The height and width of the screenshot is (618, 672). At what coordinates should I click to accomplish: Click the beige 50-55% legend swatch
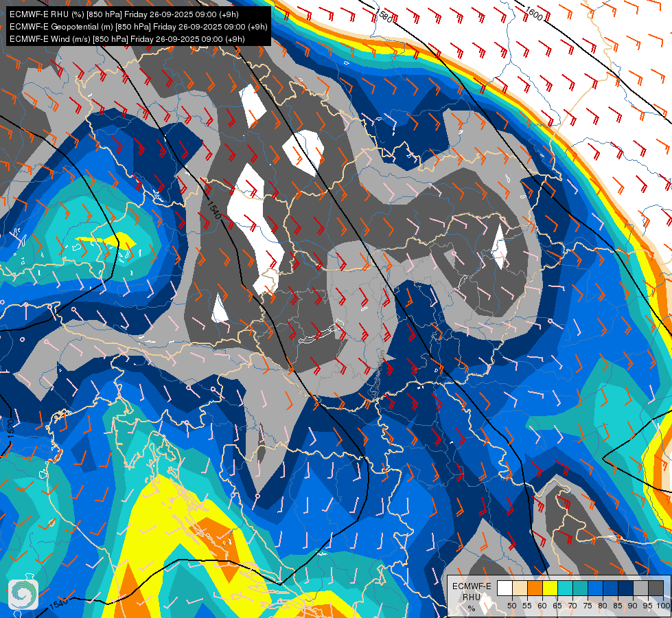(520, 588)
